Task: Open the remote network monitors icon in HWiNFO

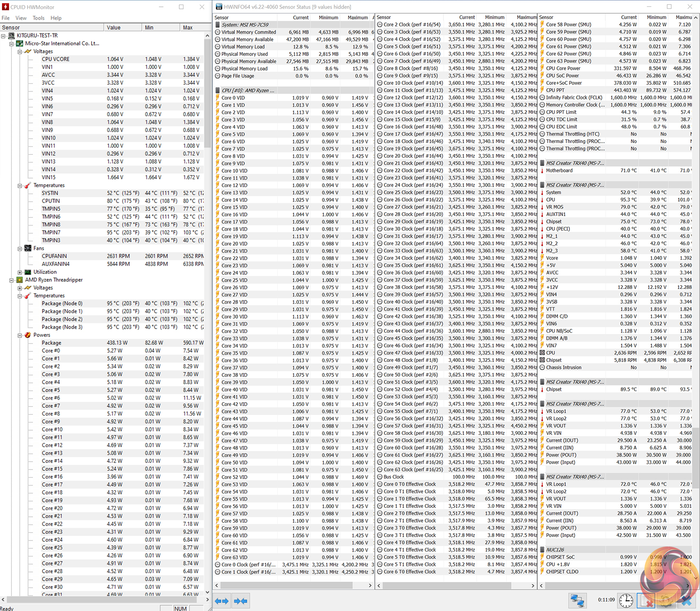Action: pyautogui.click(x=577, y=600)
